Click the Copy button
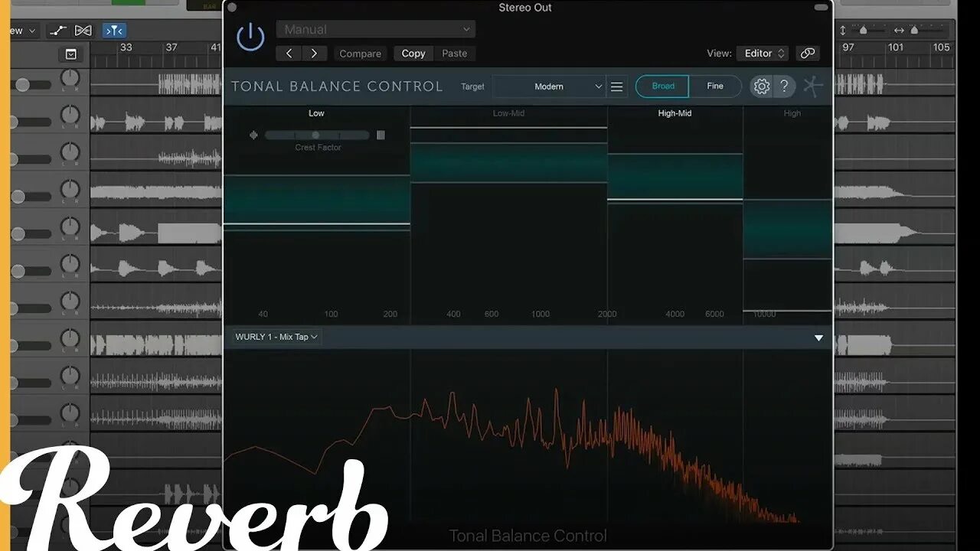This screenshot has width=980, height=551. 413,54
